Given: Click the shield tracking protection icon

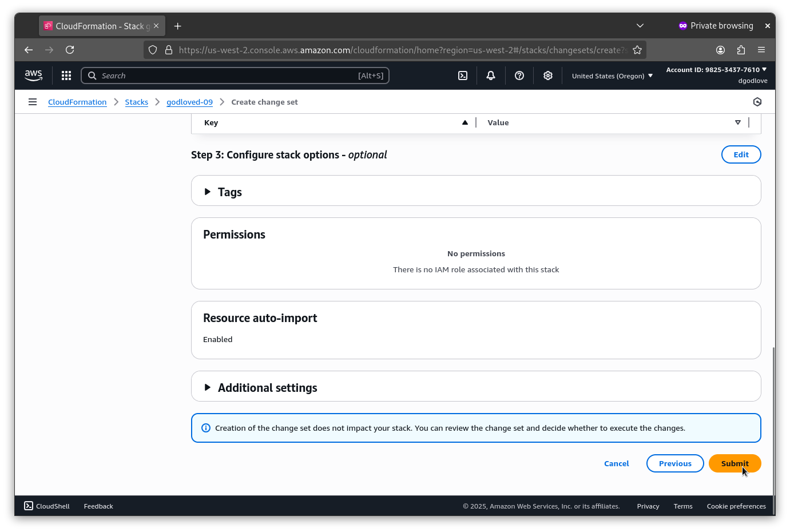Looking at the screenshot, I should (x=153, y=50).
